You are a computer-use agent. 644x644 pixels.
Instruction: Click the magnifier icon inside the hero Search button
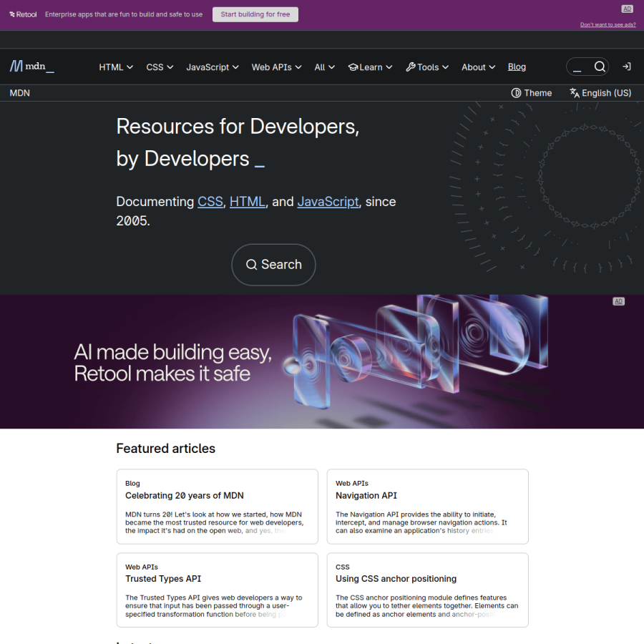tap(251, 265)
